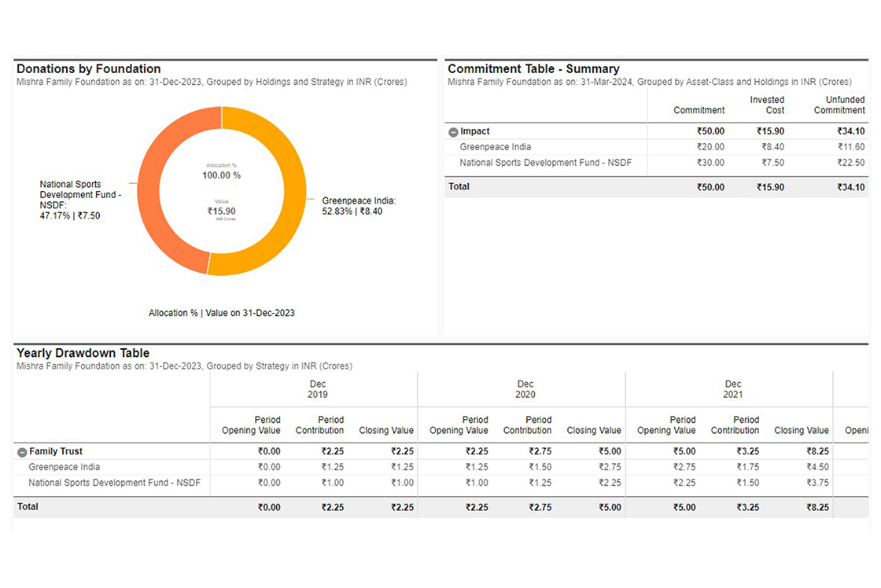
Task: Click Period Contribution header under Dec 2019
Action: [319, 425]
